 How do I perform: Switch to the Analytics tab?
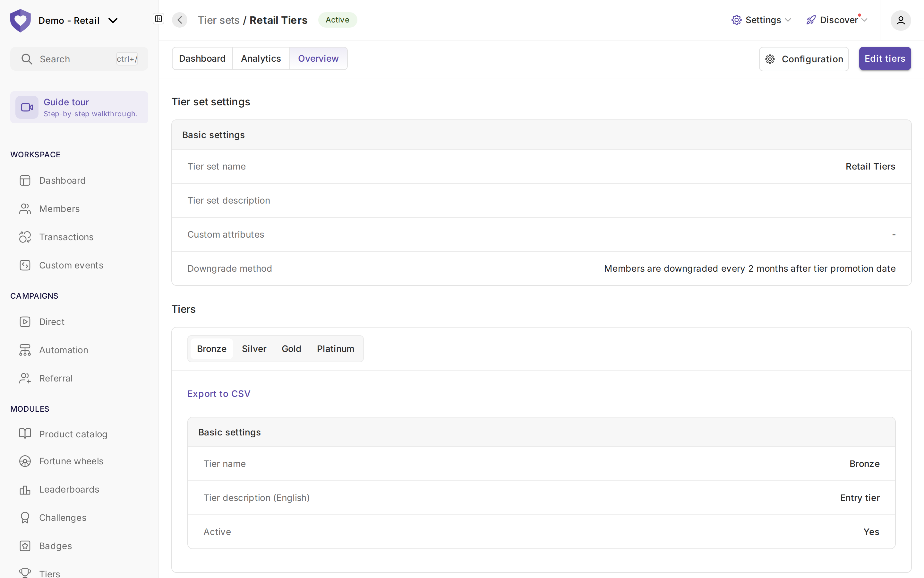click(261, 58)
